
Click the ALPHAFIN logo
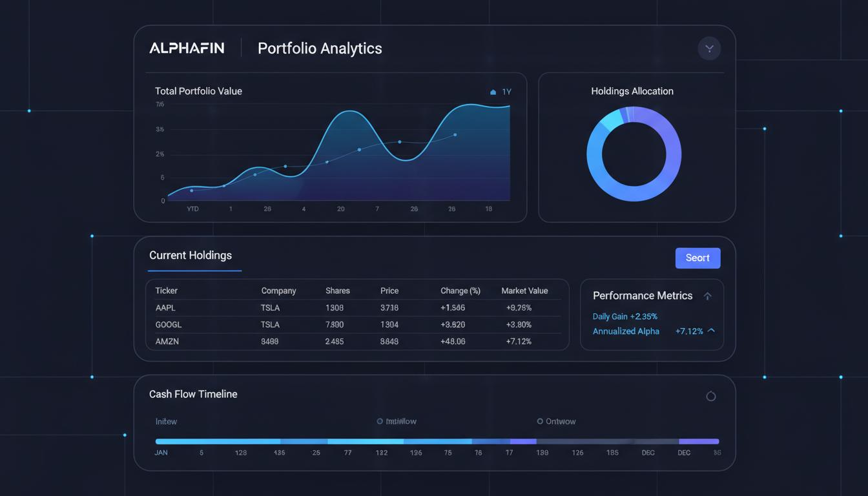187,48
